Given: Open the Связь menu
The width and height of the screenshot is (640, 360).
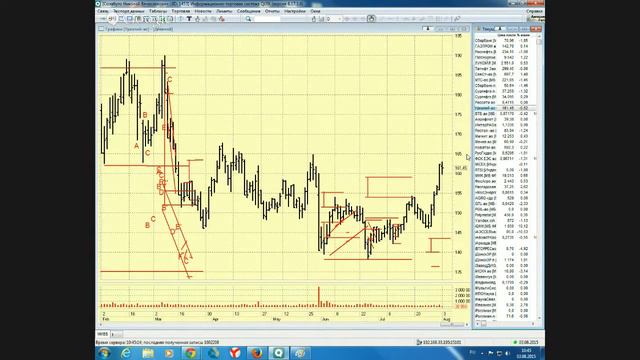Looking at the screenshot, I should coord(103,11).
